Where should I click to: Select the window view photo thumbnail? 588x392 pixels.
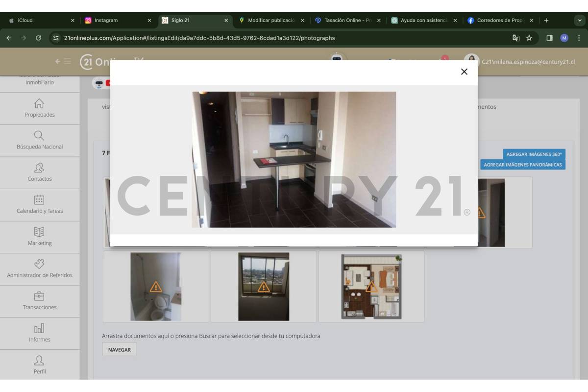pos(264,287)
